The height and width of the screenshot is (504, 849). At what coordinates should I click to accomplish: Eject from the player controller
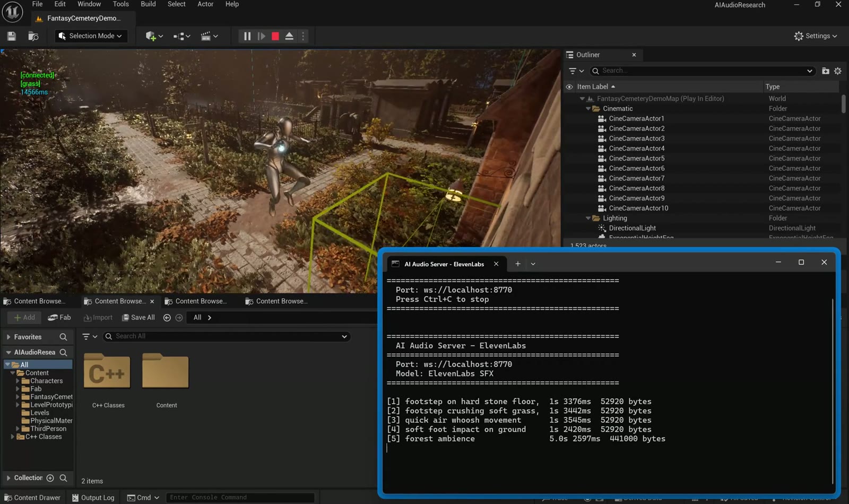point(289,36)
